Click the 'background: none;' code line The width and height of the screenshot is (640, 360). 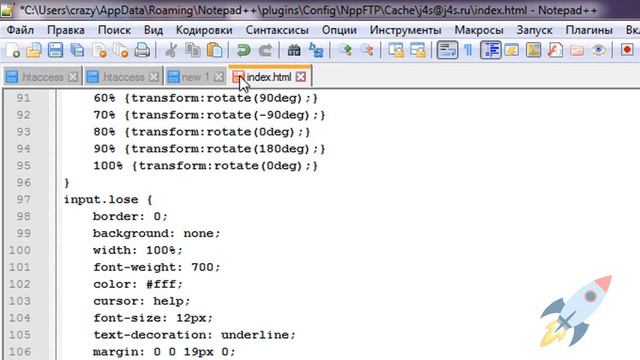(x=156, y=233)
